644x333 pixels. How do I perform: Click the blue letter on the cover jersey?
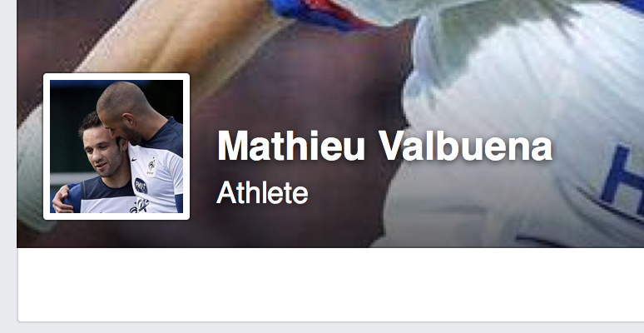click(624, 175)
